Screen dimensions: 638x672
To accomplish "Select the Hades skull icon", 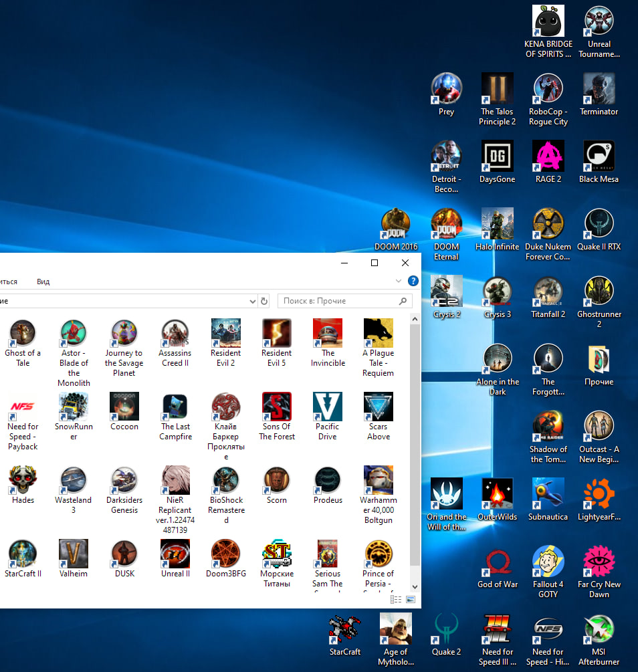I will 23,480.
